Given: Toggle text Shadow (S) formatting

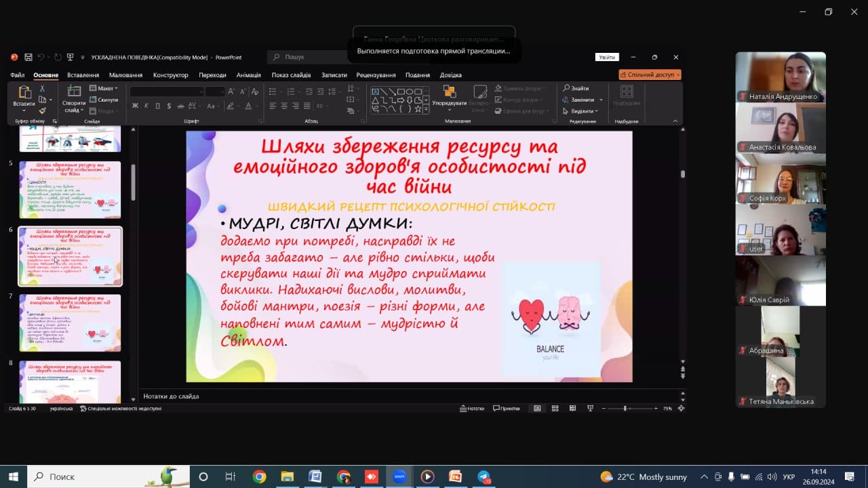Looking at the screenshot, I should (x=169, y=106).
